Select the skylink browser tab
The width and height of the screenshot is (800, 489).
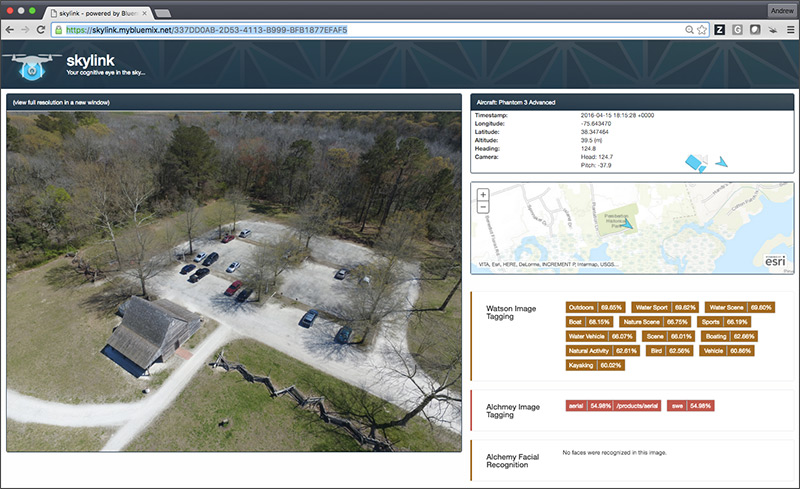97,13
